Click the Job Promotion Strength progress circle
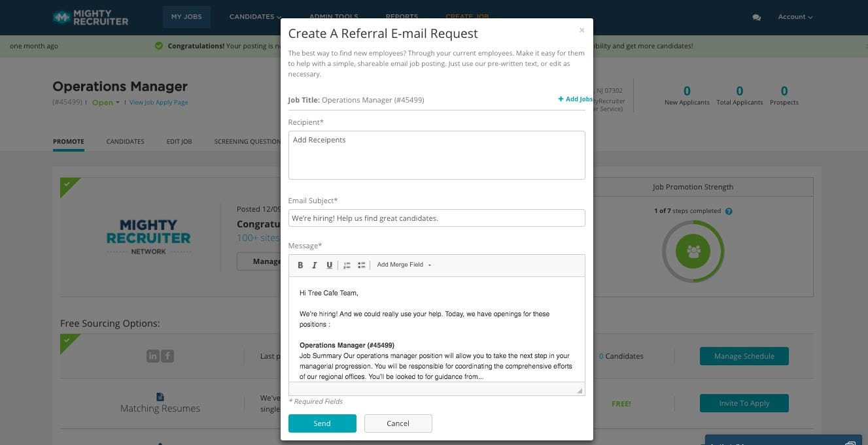 pyautogui.click(x=693, y=251)
